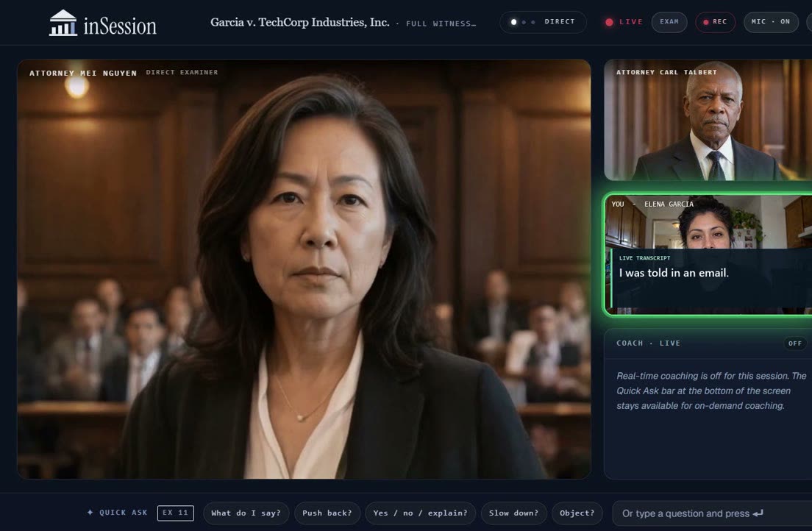This screenshot has height=531, width=812.
Task: Click the "DIRECT EXAMINER" role label
Action: [x=182, y=73]
